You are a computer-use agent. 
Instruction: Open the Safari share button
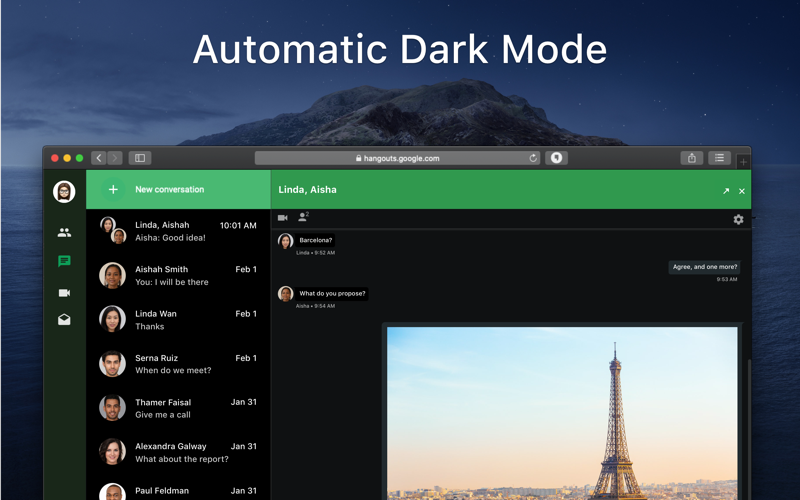(x=692, y=158)
